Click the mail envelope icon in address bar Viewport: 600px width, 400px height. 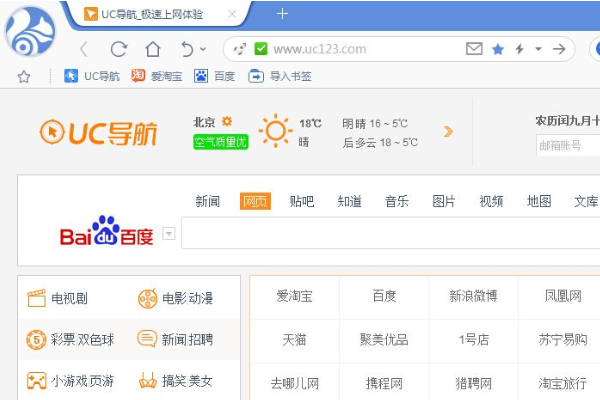pyautogui.click(x=474, y=49)
